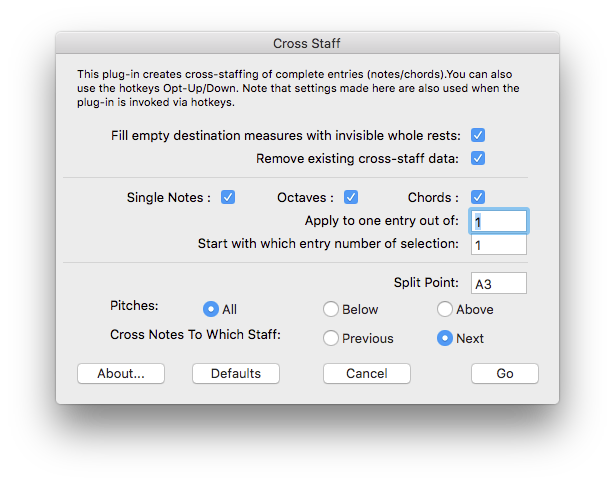The height and width of the screenshot is (484, 615).
Task: Toggle the Single Notes checkbox
Action: [228, 197]
